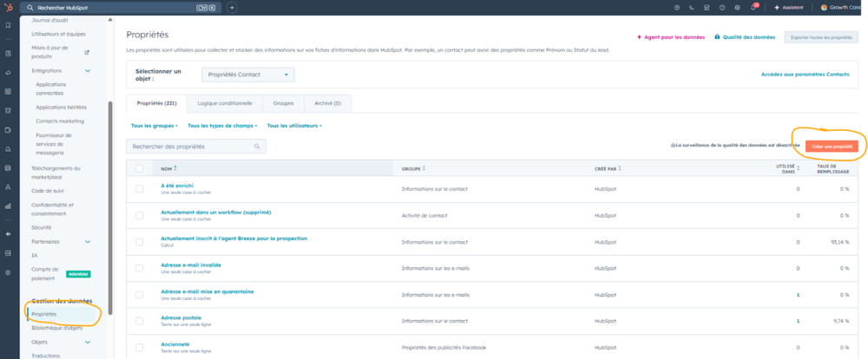Open the Tous les types de champs filter
Screen dimensions: 868x359
coord(222,126)
